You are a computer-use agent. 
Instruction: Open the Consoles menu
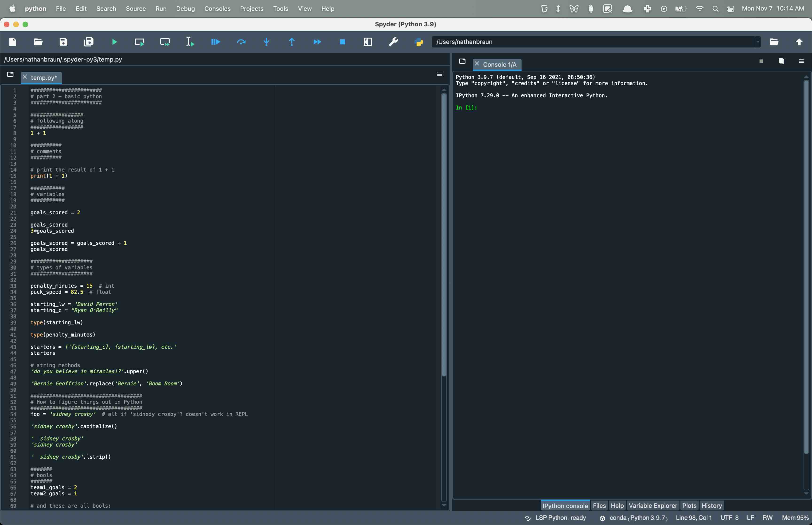(217, 9)
